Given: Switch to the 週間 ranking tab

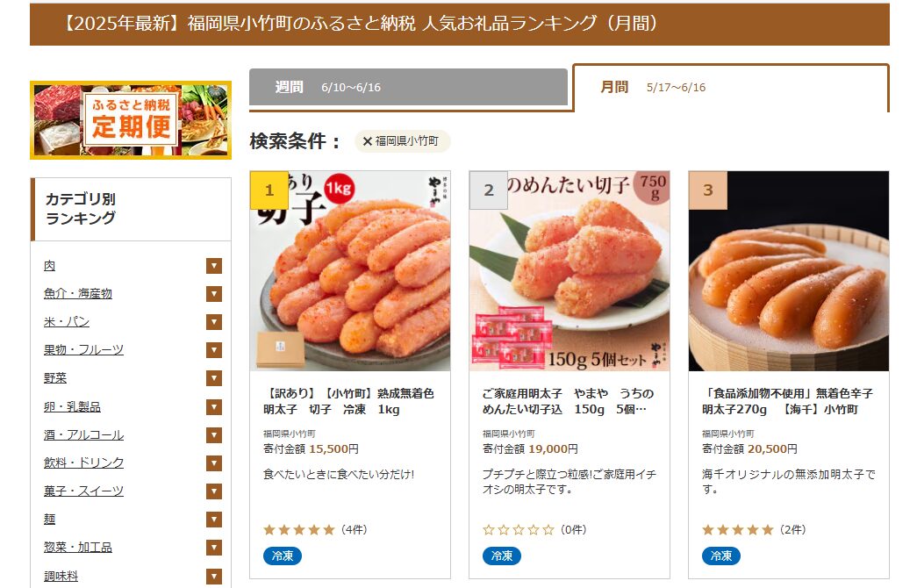Looking at the screenshot, I should pyautogui.click(x=408, y=87).
